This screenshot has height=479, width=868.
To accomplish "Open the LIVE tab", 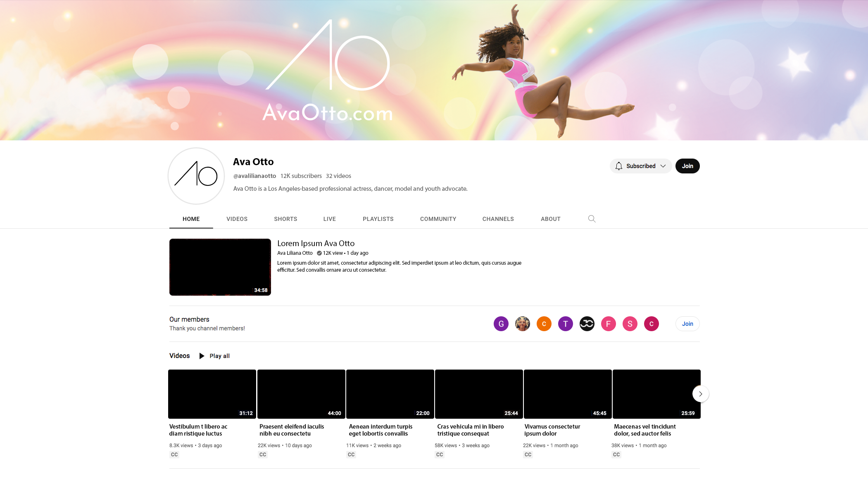I will click(x=329, y=219).
